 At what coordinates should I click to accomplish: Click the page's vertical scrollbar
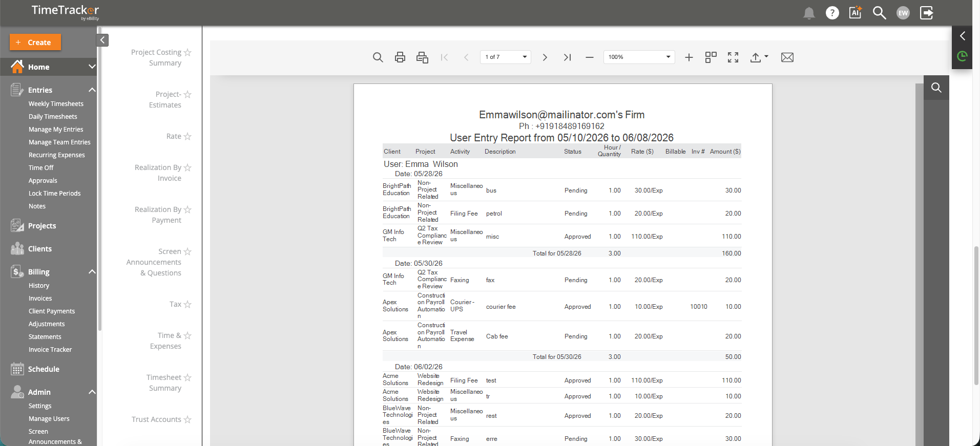(x=976, y=315)
